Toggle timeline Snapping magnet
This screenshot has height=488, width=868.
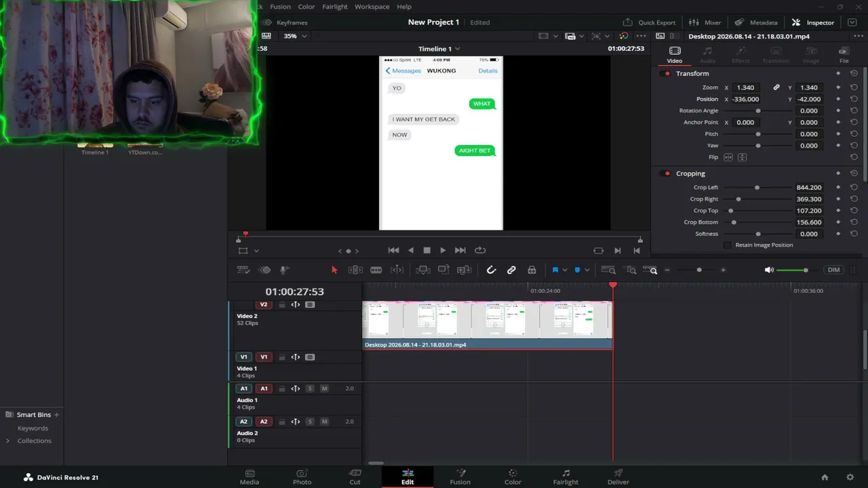(x=492, y=270)
